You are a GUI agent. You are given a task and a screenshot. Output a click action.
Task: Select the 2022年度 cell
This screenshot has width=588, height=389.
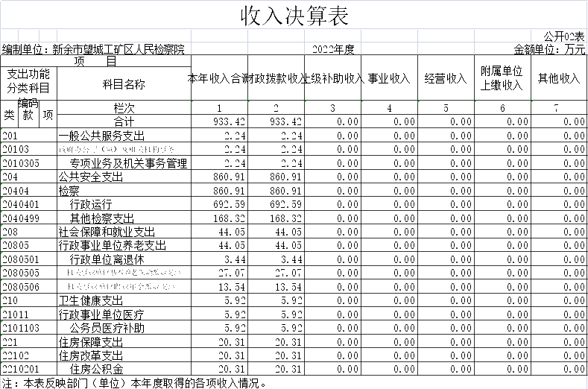(333, 49)
